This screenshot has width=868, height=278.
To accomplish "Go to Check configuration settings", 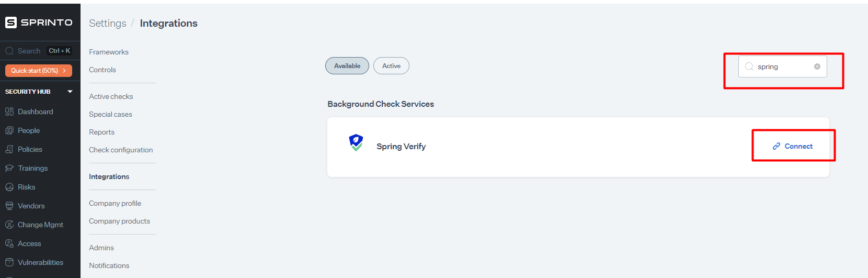I will click(121, 150).
